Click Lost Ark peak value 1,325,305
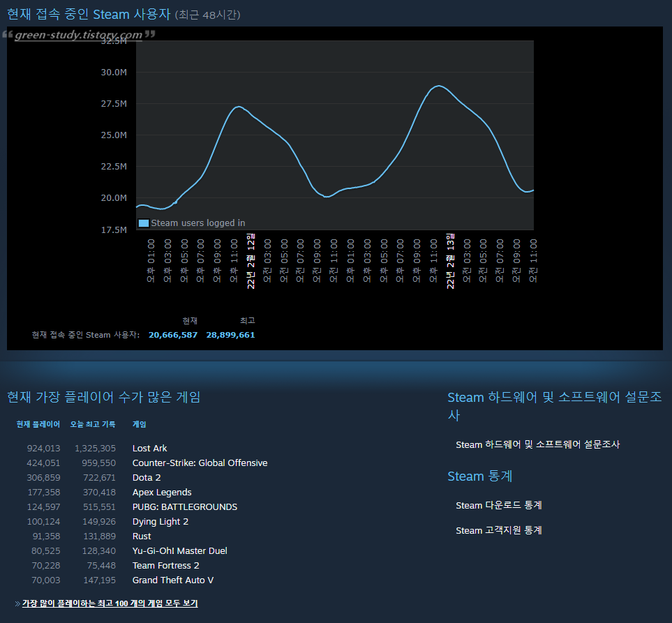This screenshot has width=672, height=623. pyautogui.click(x=95, y=448)
